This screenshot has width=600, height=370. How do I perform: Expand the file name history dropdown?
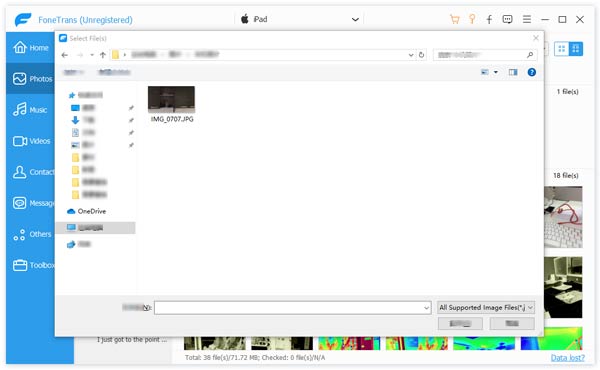(426, 308)
